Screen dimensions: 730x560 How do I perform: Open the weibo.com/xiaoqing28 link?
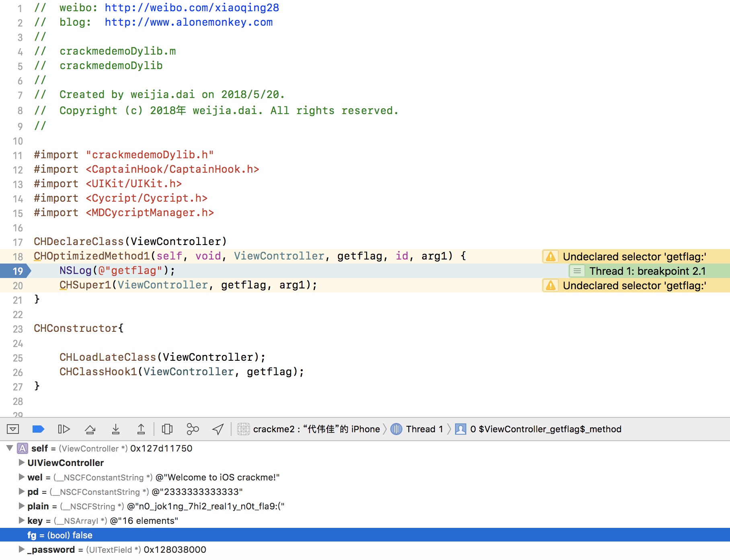click(192, 8)
